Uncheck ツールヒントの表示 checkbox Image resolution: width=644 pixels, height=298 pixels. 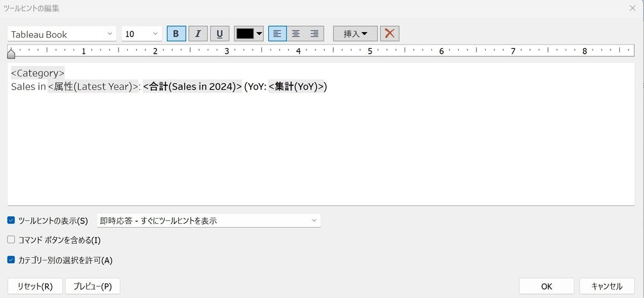click(11, 220)
